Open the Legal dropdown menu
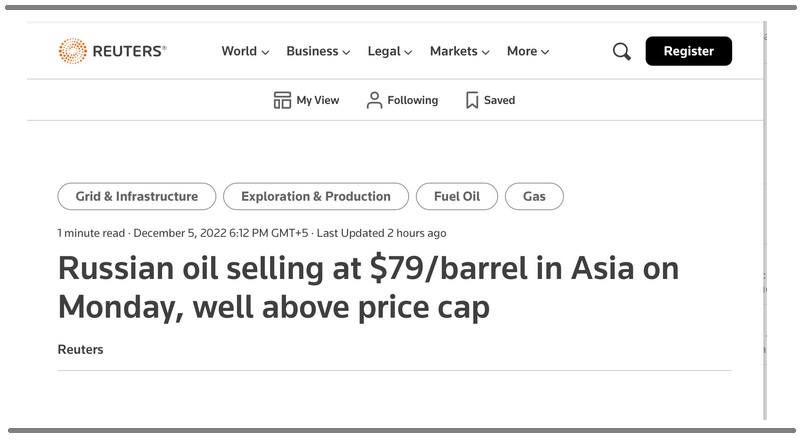The image size is (803, 441). tap(390, 51)
